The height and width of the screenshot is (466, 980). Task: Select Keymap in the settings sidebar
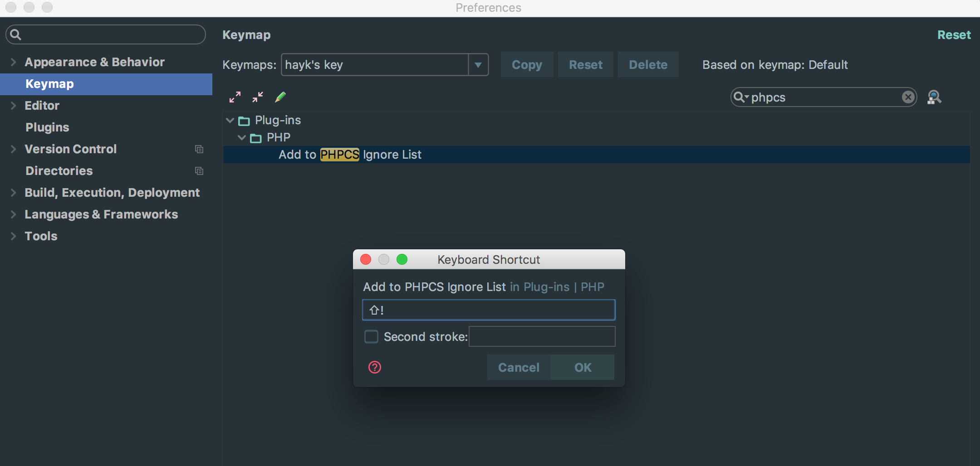click(49, 84)
